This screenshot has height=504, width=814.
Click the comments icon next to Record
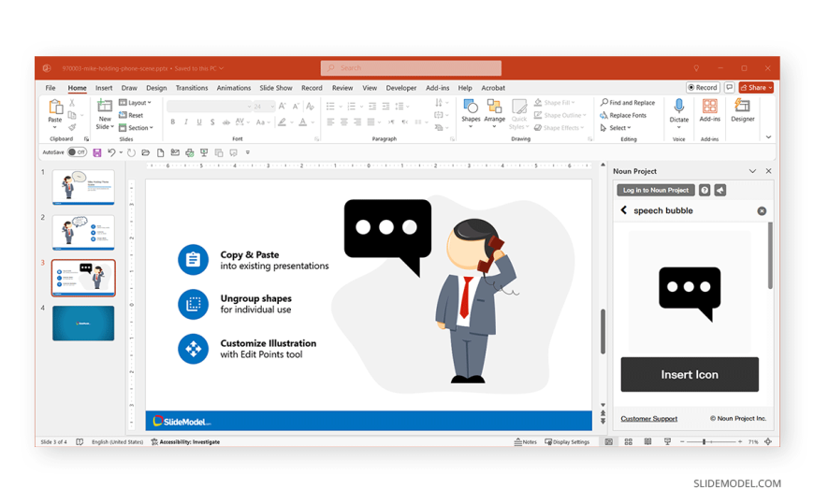point(730,87)
